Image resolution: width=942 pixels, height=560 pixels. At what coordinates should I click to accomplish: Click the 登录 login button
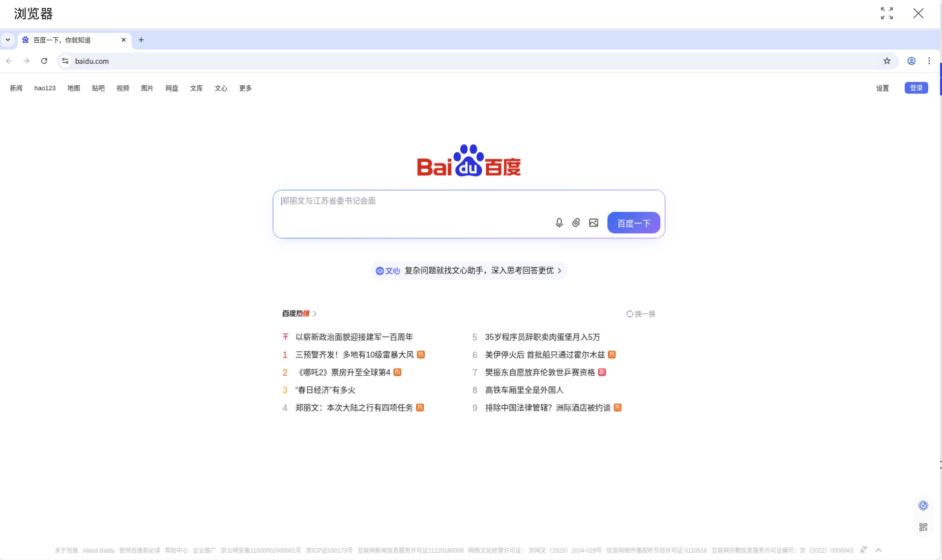click(x=916, y=88)
